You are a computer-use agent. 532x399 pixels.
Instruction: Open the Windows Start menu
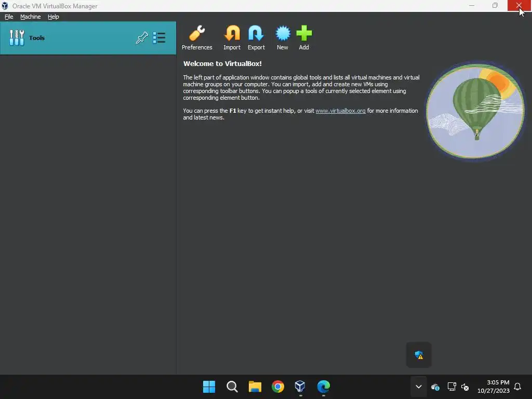pos(209,387)
